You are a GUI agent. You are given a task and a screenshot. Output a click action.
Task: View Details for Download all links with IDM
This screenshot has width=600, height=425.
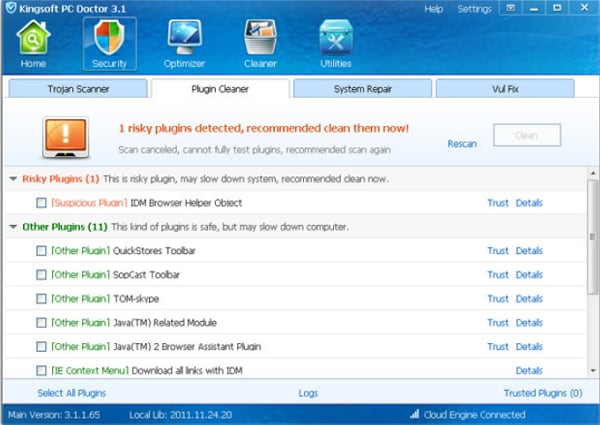coord(529,370)
